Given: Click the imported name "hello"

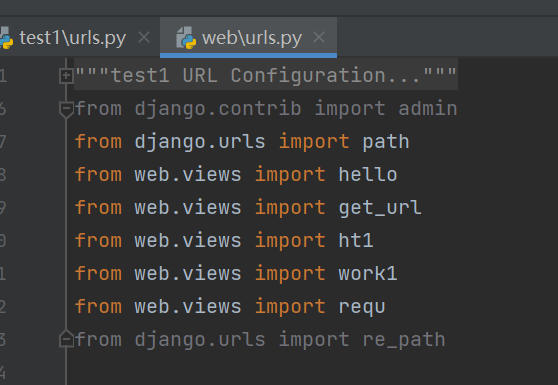Looking at the screenshot, I should tap(368, 174).
